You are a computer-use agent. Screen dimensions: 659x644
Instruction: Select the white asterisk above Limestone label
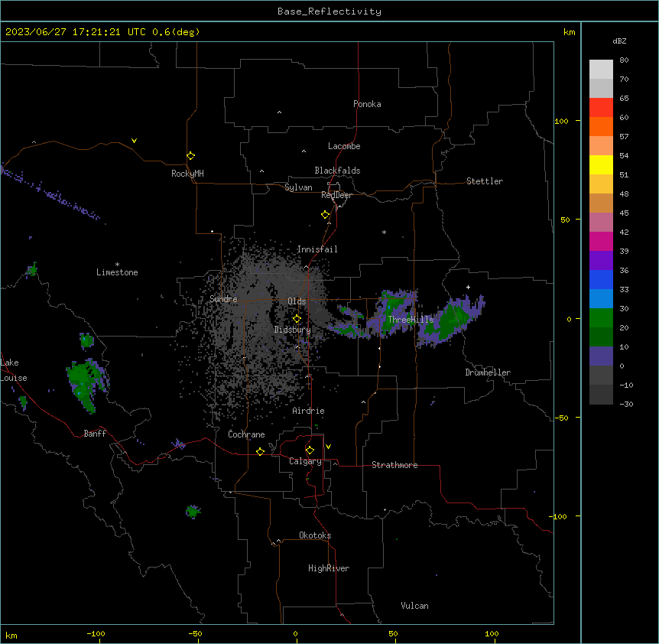pos(117,265)
